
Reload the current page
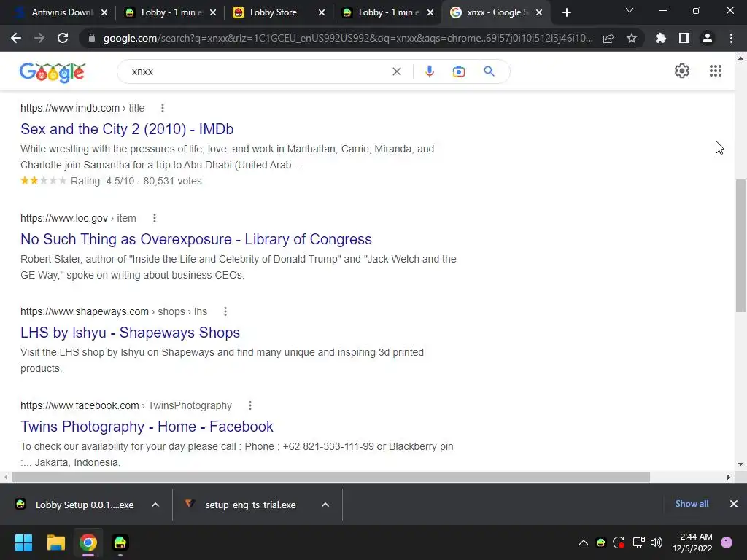(x=63, y=38)
